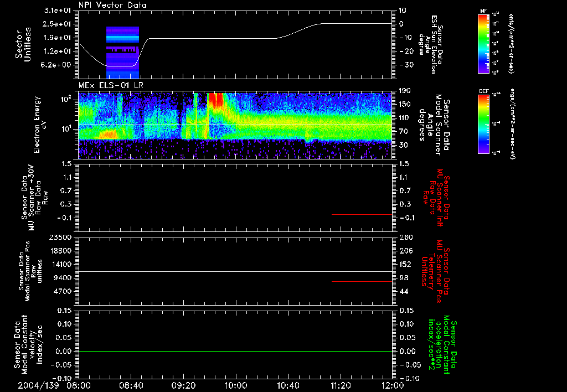Click the 44 telemetry tick label

404,291
